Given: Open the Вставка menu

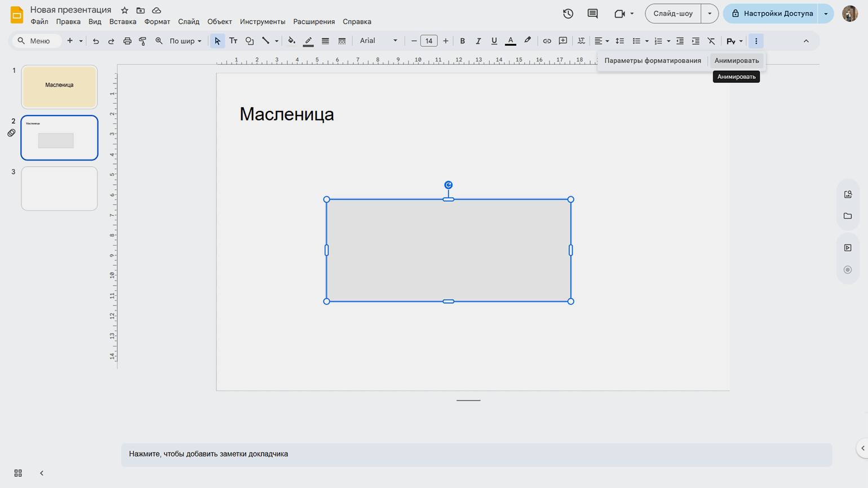Looking at the screenshot, I should click(122, 22).
